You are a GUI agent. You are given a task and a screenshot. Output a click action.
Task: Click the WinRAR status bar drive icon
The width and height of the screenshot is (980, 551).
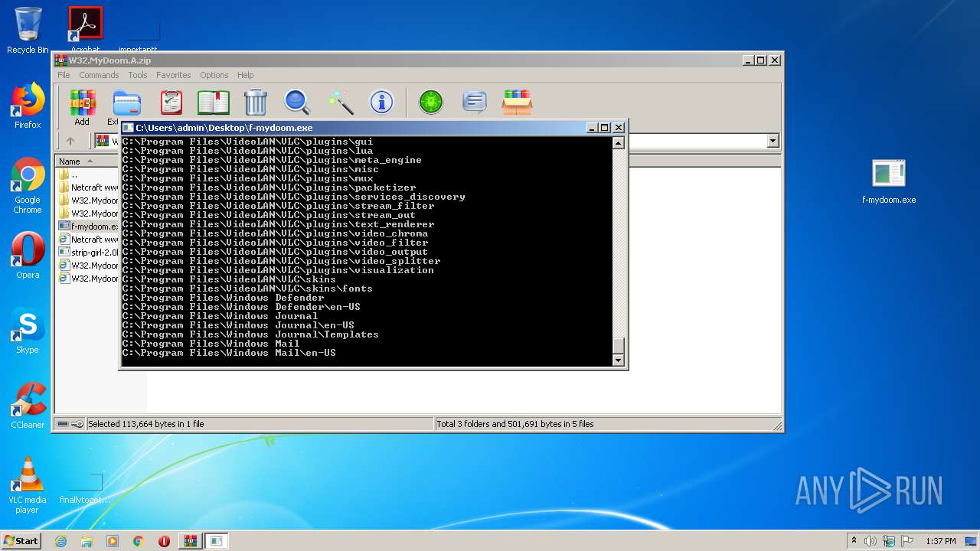coord(63,424)
